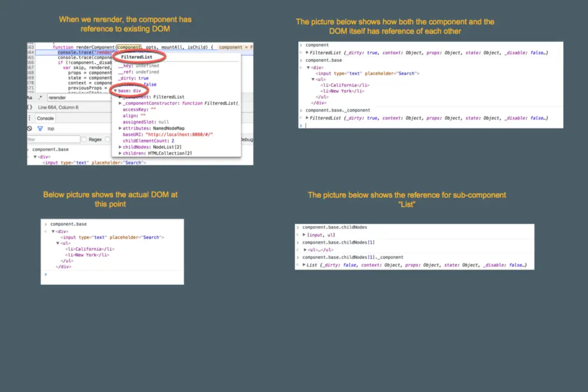Image resolution: width=588 pixels, height=392 pixels.
Task: Click the blue console filter funnel icon
Action: click(40, 128)
